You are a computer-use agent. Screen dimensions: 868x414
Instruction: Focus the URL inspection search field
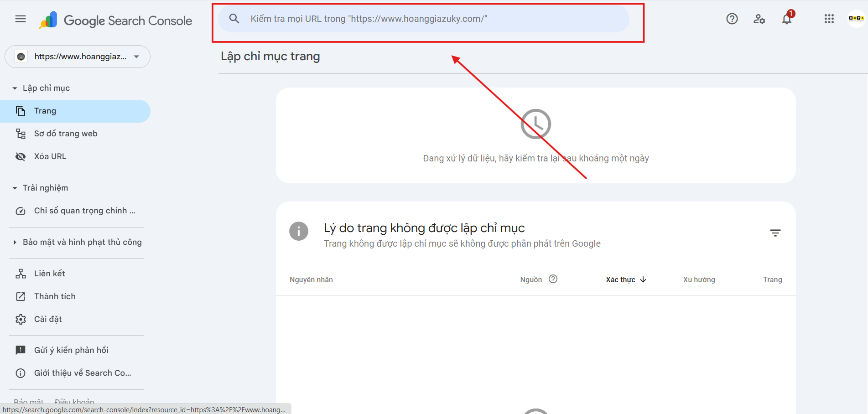point(423,19)
